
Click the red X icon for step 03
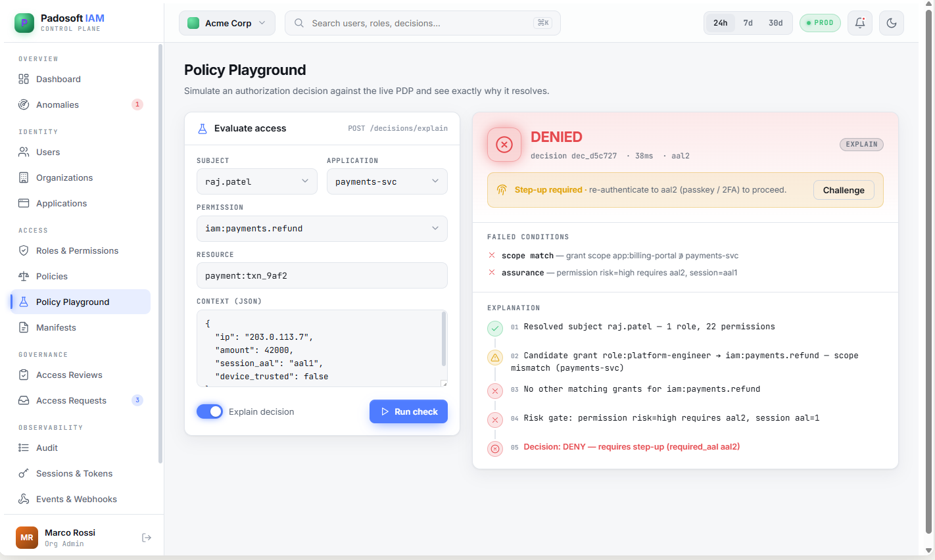(495, 391)
